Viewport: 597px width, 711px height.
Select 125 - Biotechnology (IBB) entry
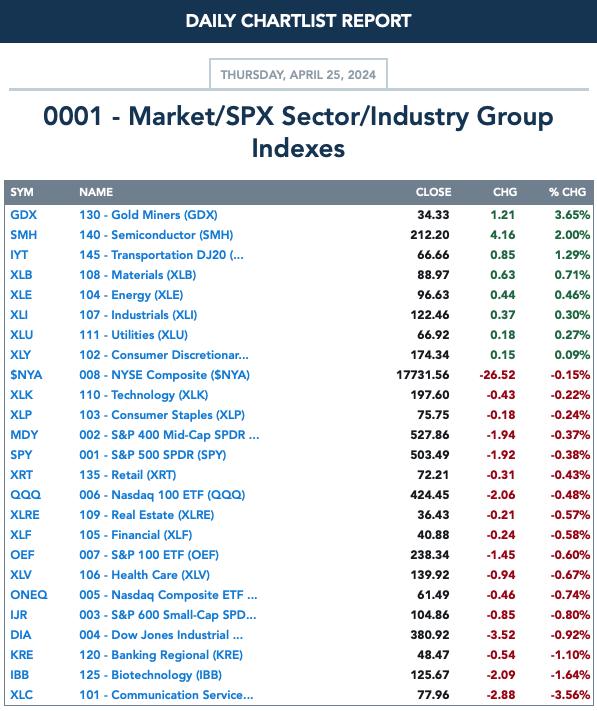pos(150,675)
